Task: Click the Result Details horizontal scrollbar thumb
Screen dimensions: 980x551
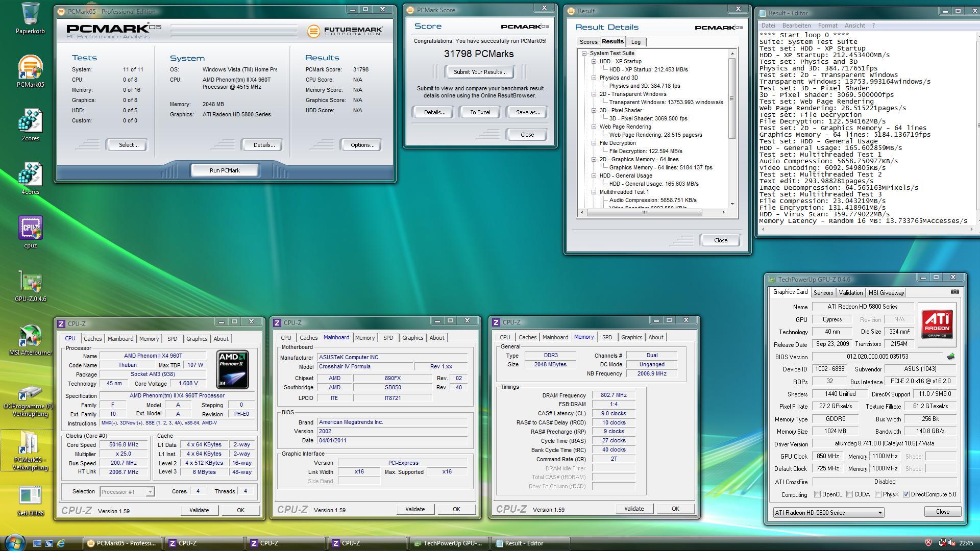Action: [x=644, y=213]
